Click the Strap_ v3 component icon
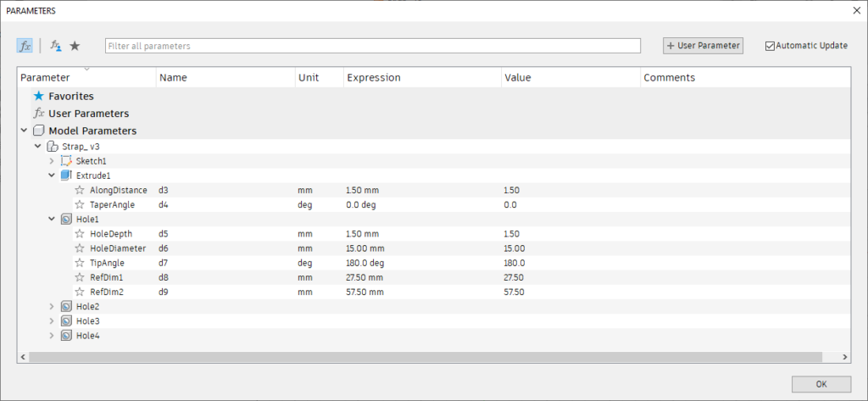Screen dimensions: 868x401 coord(53,147)
